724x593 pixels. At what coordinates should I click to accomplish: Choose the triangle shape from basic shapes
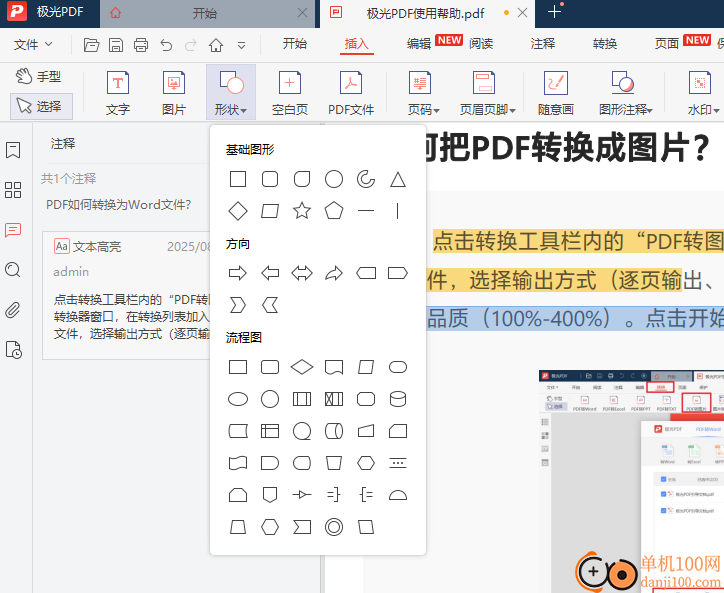click(398, 179)
